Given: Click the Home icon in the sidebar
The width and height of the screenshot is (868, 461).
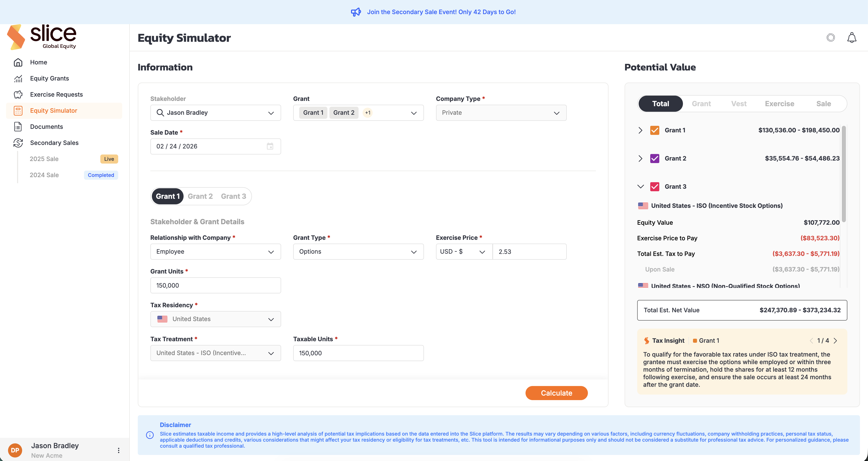Looking at the screenshot, I should [18, 62].
